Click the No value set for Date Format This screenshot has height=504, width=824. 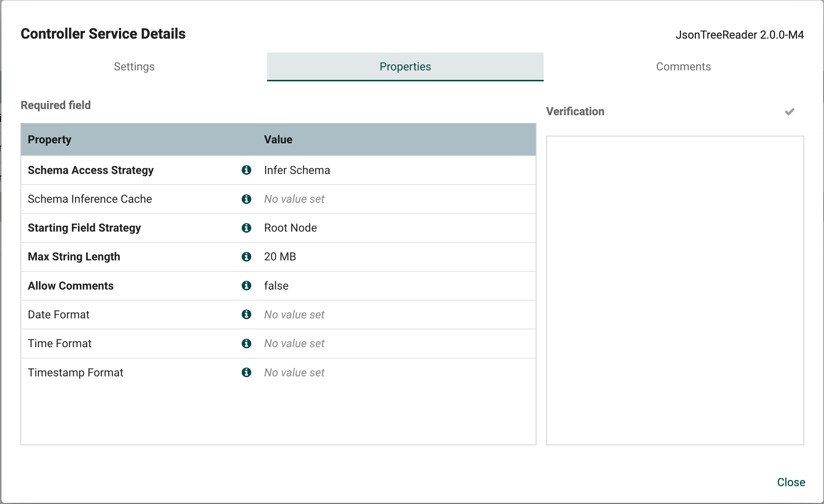pos(294,314)
